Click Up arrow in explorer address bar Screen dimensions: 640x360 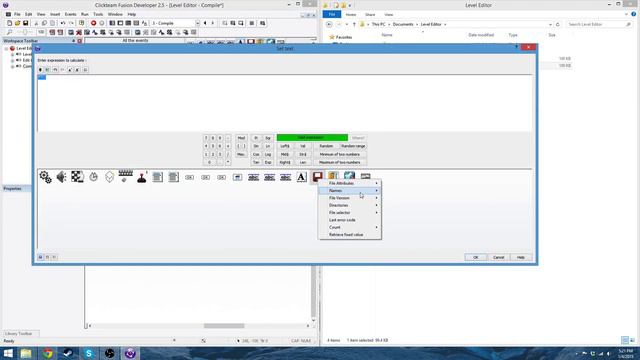tap(354, 24)
